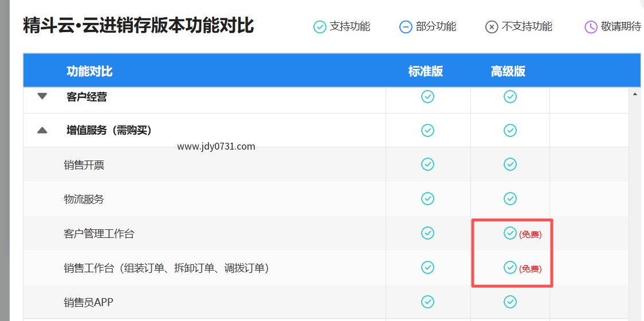Viewport: 644px width, 321px height.
Task: Click 标准版 check icon for 销售开票
Action: [427, 165]
